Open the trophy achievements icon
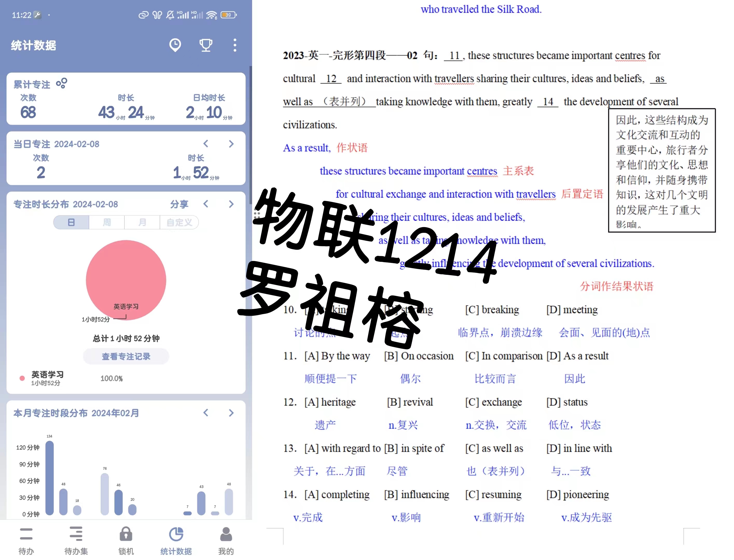 [x=205, y=45]
